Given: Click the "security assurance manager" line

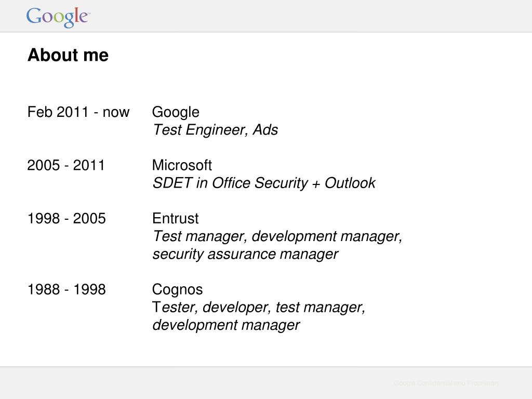Looking at the screenshot, I should [x=245, y=254].
